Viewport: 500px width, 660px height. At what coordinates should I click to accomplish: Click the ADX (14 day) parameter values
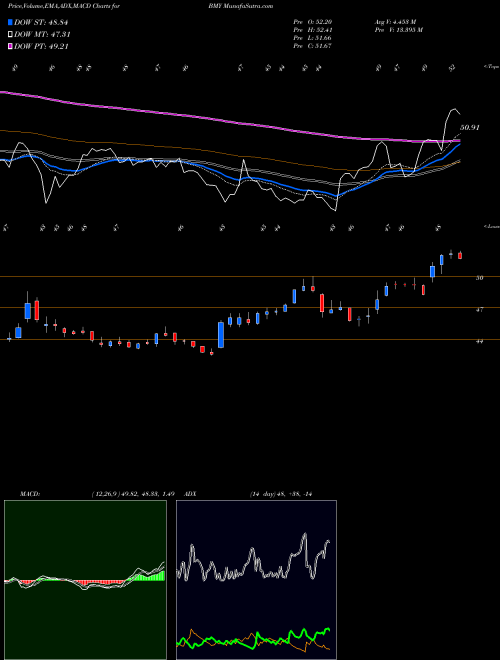(x=280, y=494)
